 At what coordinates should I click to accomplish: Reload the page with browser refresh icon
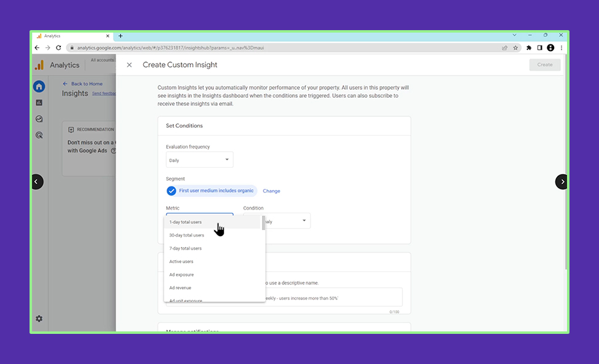(x=58, y=48)
